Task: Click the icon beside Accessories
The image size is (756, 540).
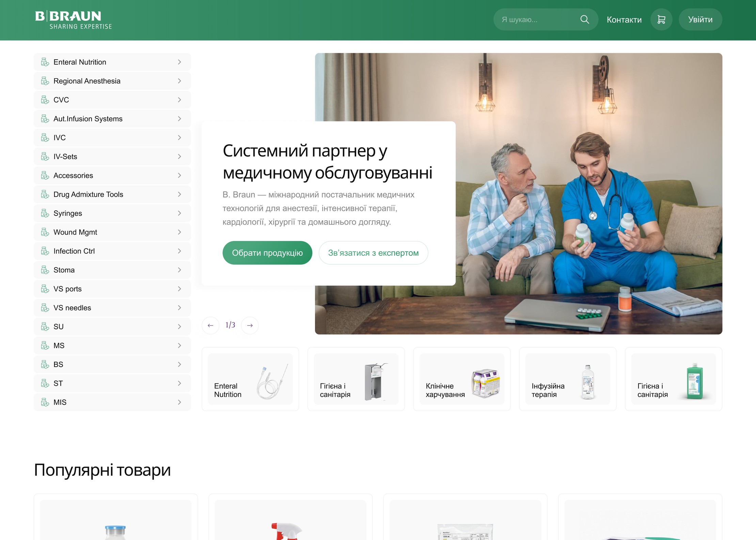Action: tap(45, 175)
